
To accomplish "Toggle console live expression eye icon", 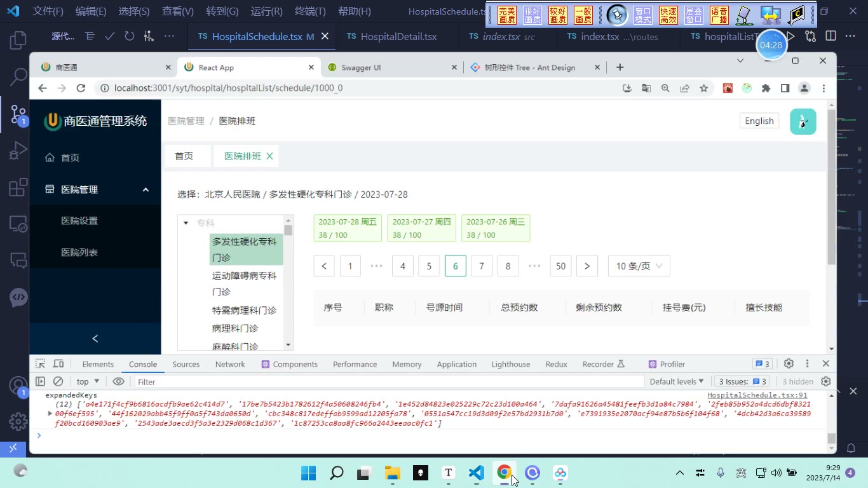I will click(118, 381).
